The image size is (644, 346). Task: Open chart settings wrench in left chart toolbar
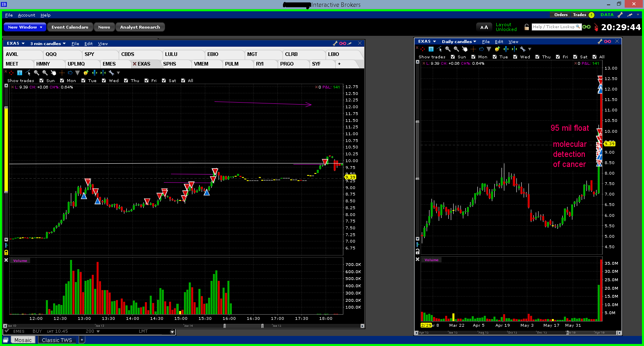point(111,73)
